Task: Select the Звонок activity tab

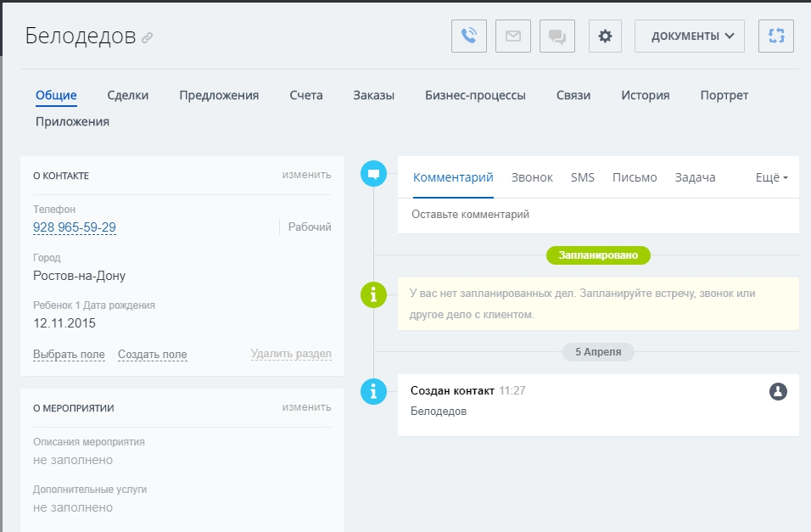Action: 532,177
